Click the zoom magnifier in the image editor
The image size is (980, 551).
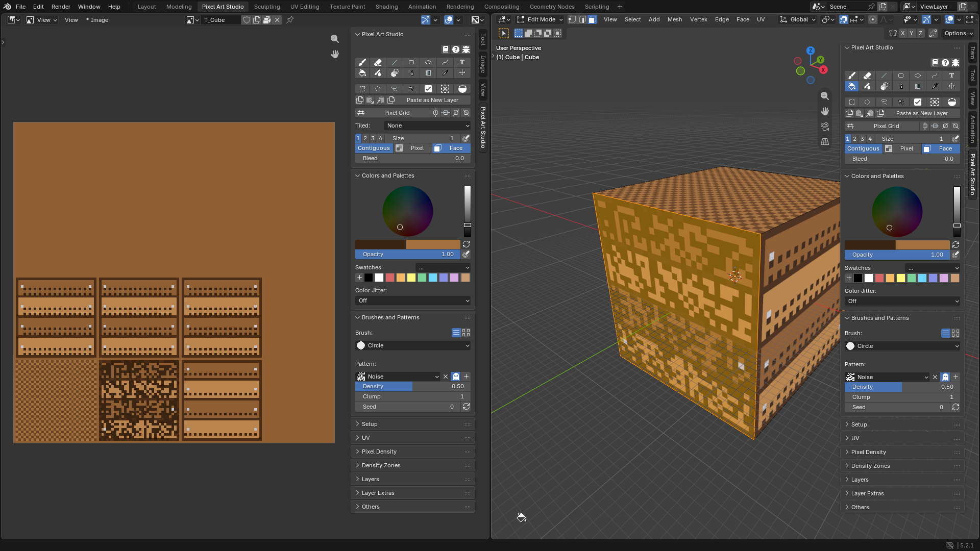click(335, 39)
